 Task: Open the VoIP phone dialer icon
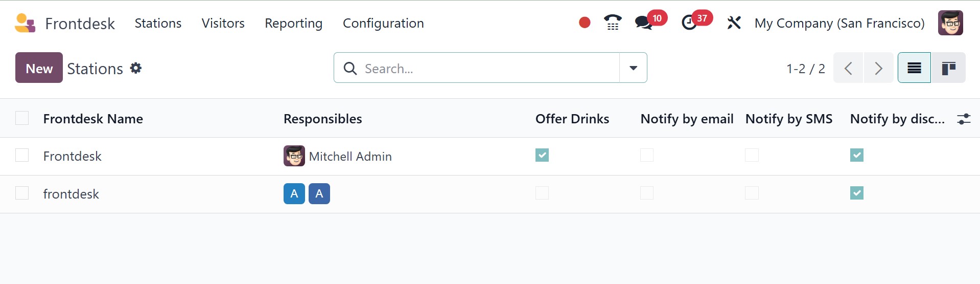pos(613,23)
